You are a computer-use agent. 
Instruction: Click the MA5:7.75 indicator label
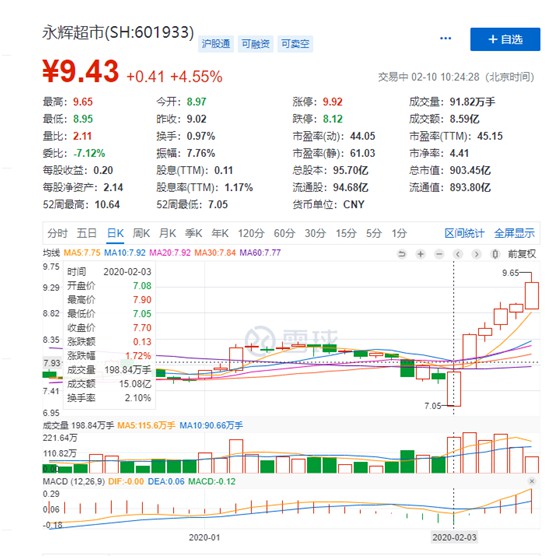click(x=82, y=253)
